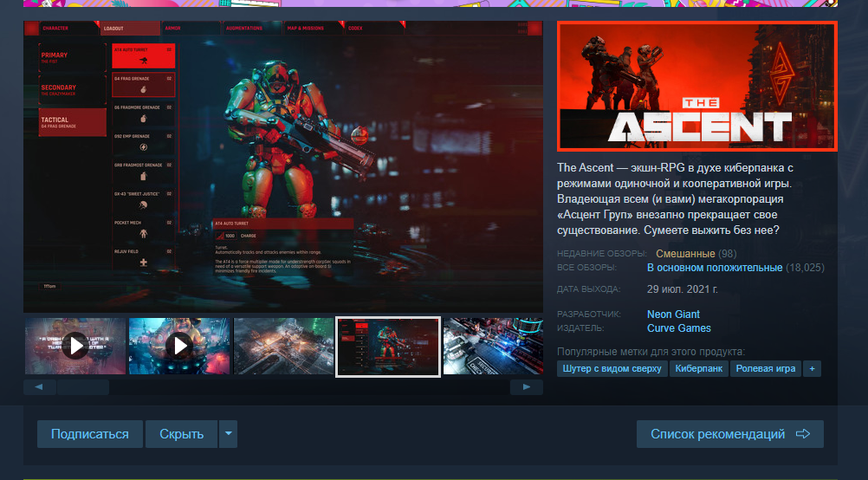Open the Смешанные recent reviews link
This screenshot has height=480, width=868.
click(x=685, y=254)
